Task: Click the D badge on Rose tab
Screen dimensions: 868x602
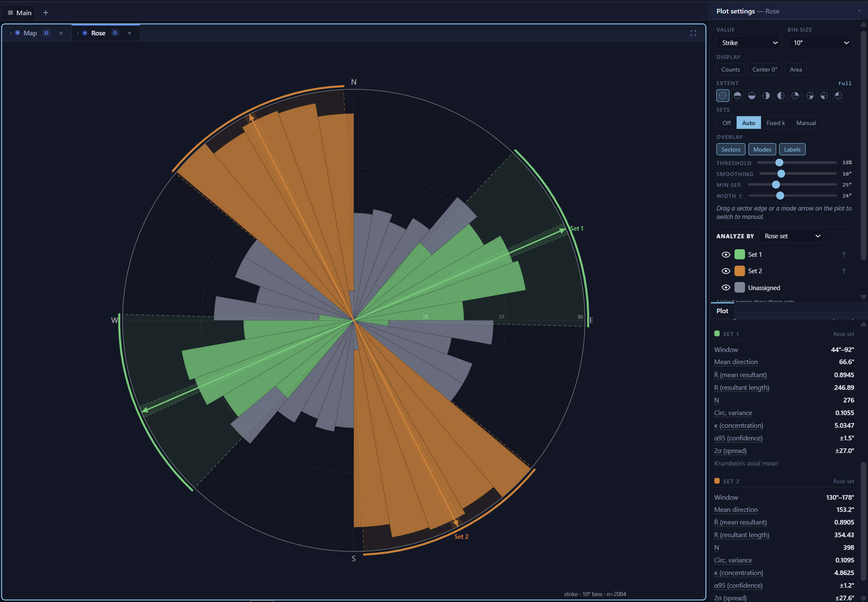Action: tap(115, 33)
